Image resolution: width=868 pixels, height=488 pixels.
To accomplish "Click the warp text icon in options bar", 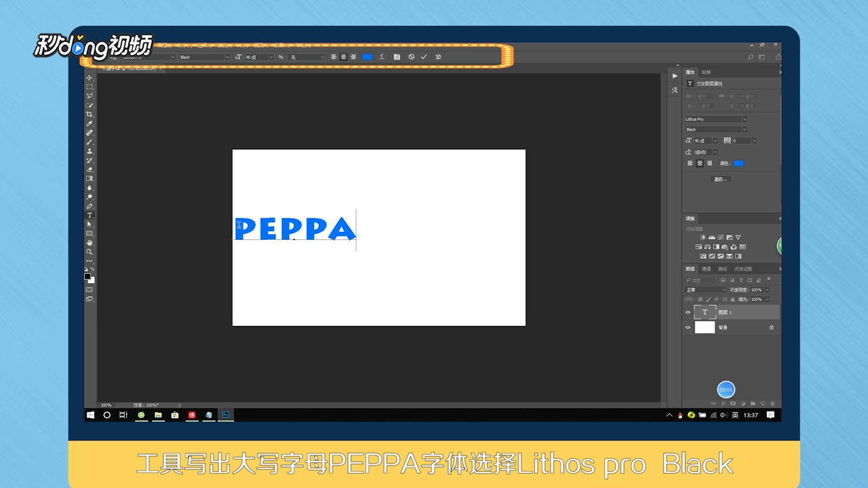I will tap(382, 57).
